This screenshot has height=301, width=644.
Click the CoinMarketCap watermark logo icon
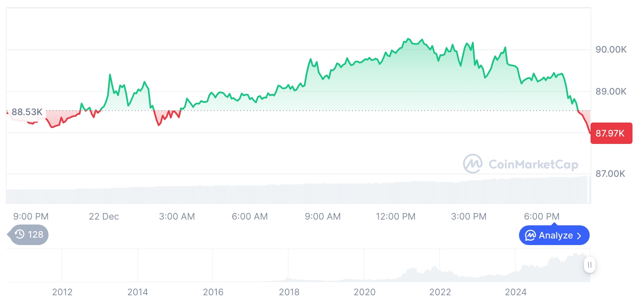pos(473,164)
